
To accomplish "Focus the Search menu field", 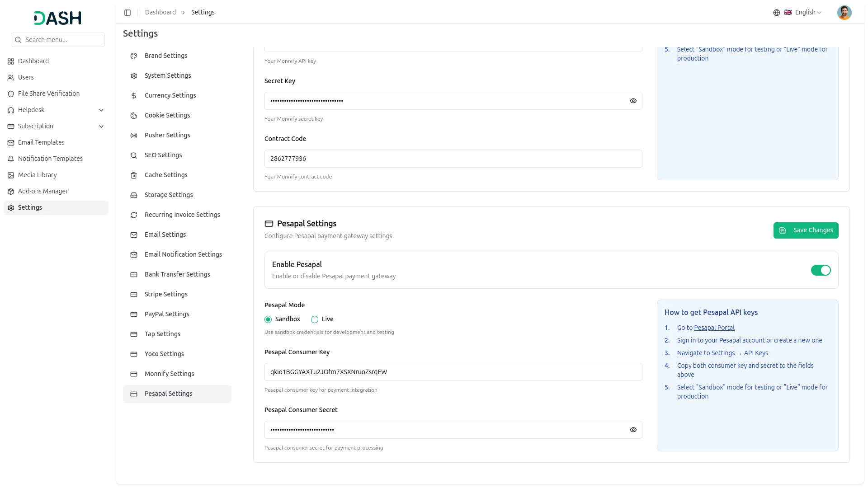I will (x=58, y=40).
